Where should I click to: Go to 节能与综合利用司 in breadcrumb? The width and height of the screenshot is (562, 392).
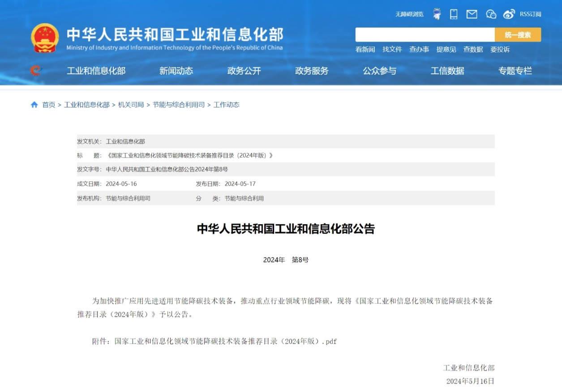tap(179, 105)
